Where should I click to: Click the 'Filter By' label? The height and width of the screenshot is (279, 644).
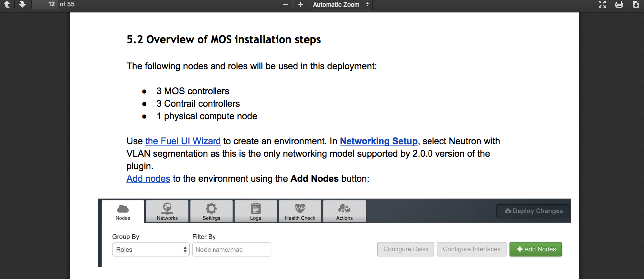[x=204, y=237]
